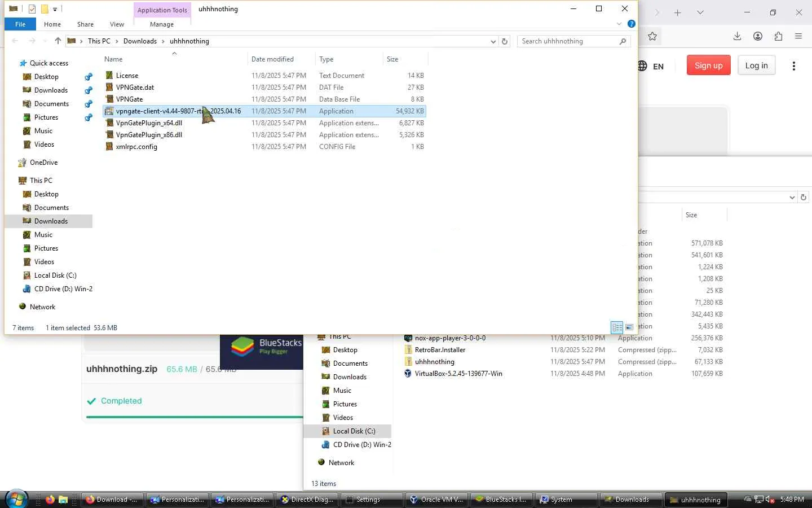Click the network icon in the system tray
Screen dimensions: 812x508
[759, 500]
